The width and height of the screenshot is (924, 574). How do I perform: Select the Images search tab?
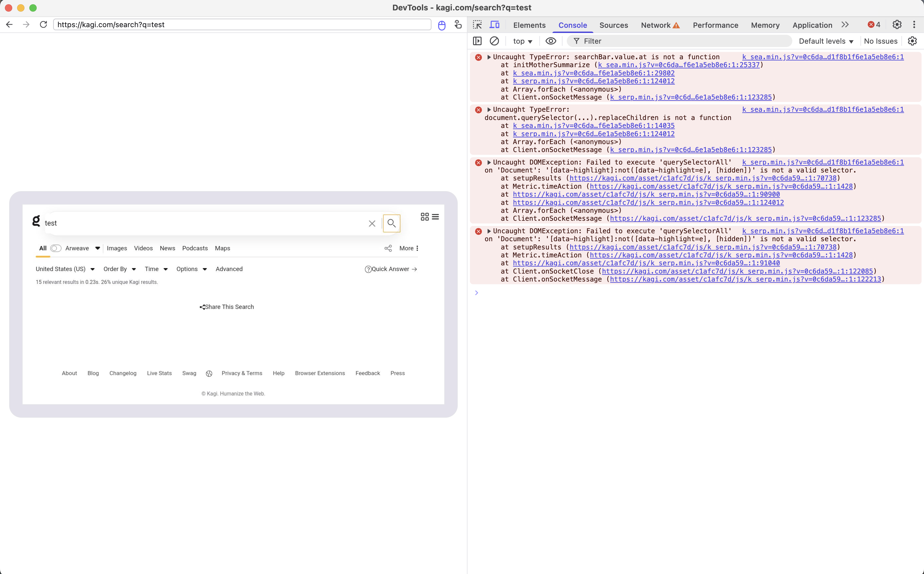pyautogui.click(x=117, y=248)
